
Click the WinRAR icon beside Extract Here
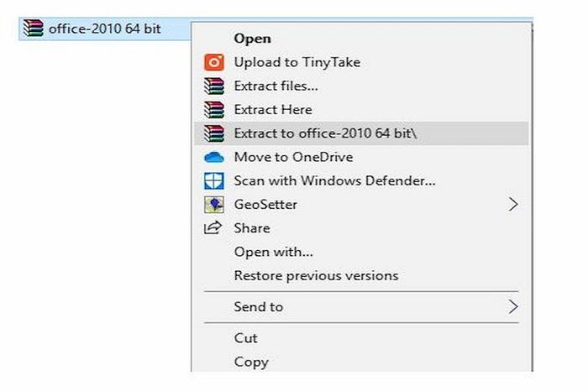pos(213,110)
